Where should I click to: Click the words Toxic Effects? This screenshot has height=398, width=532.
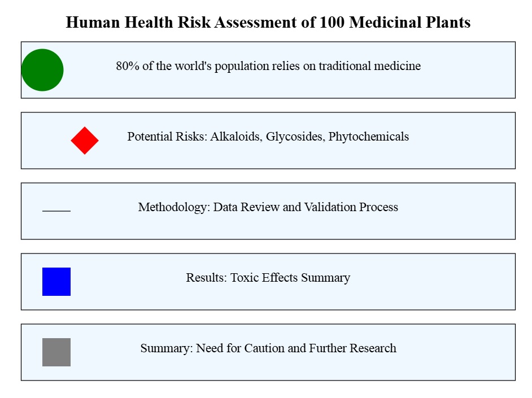[264, 277]
